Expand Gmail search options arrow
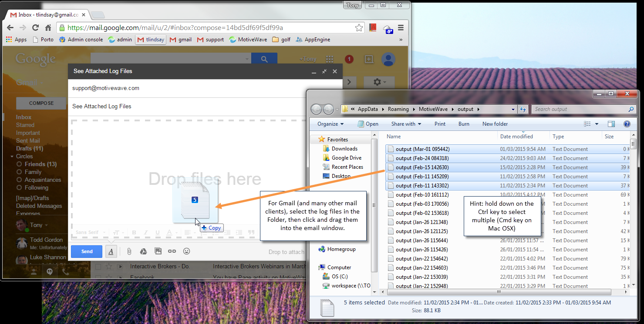 (x=247, y=59)
